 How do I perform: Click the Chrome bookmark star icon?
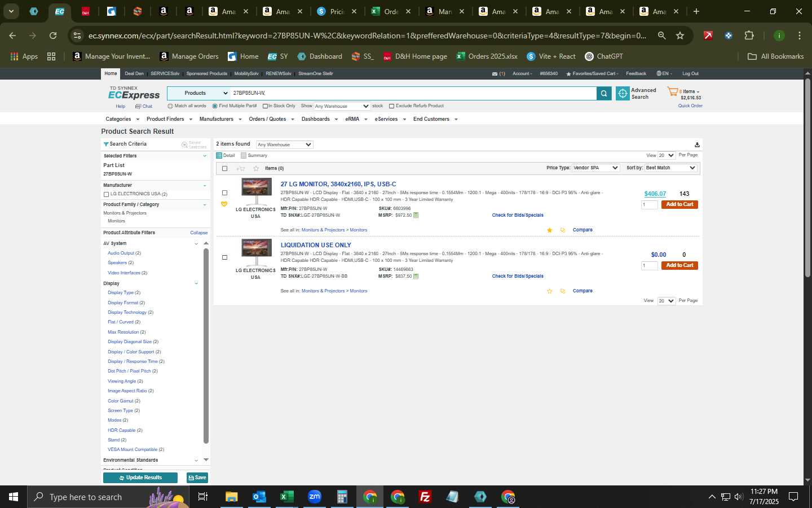680,36
